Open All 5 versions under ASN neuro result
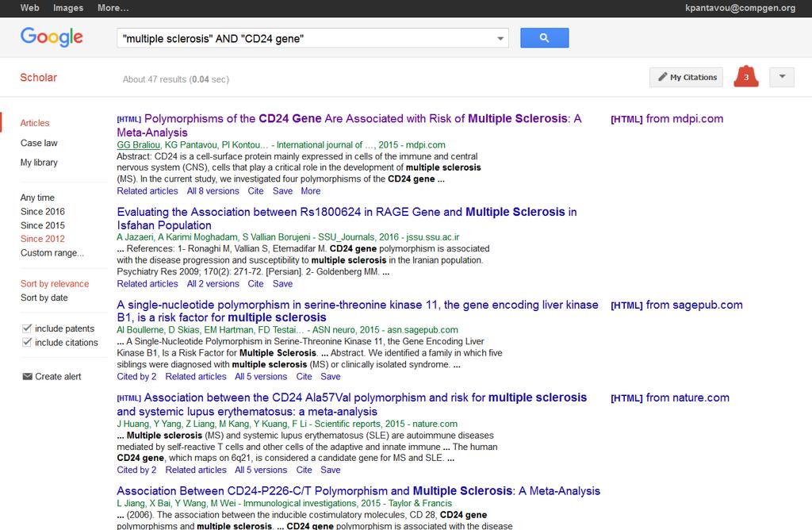This screenshot has height=530, width=812. tap(261, 377)
